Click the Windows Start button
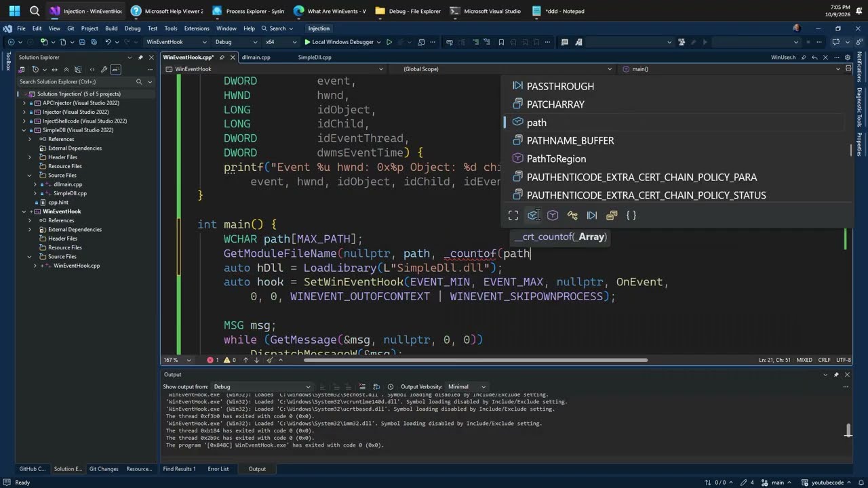This screenshot has height=488, width=868. pyautogui.click(x=14, y=11)
